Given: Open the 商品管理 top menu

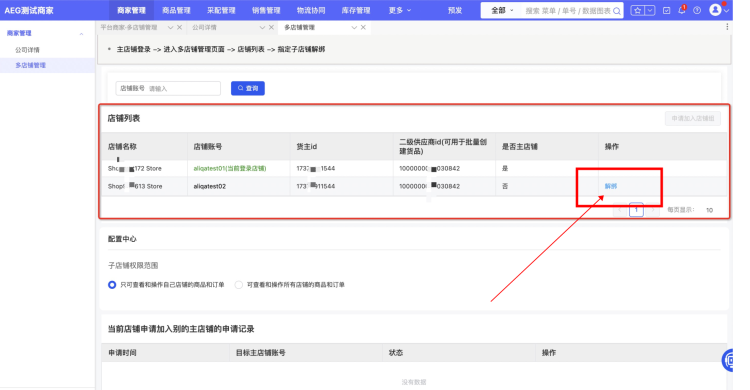Looking at the screenshot, I should (x=176, y=10).
